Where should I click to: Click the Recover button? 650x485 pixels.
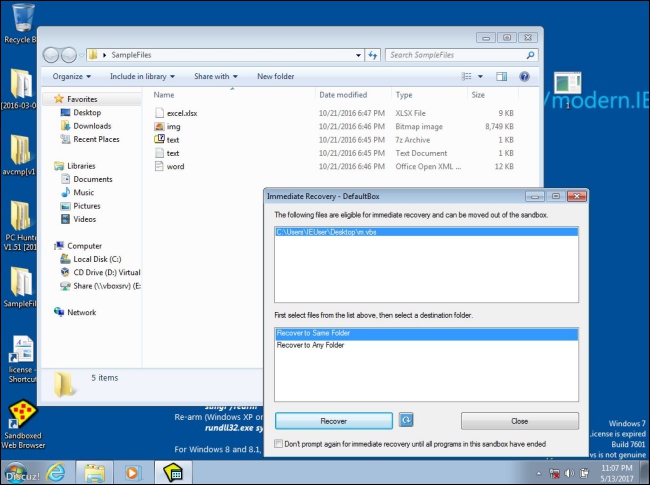tap(334, 421)
